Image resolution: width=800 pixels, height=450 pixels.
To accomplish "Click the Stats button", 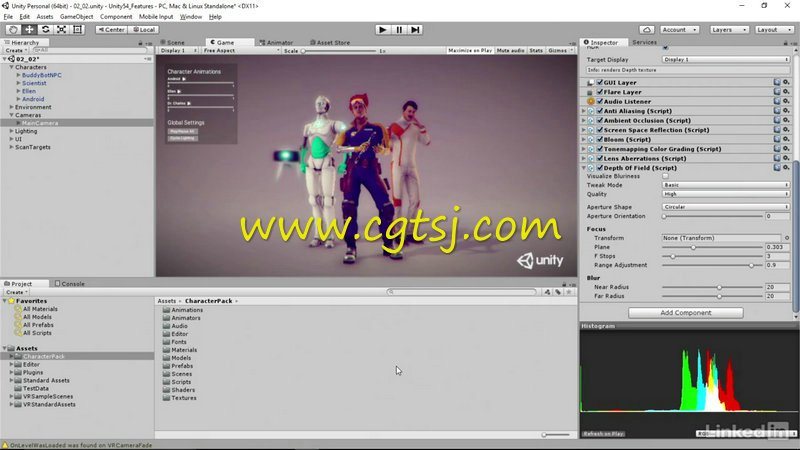I will [x=536, y=51].
